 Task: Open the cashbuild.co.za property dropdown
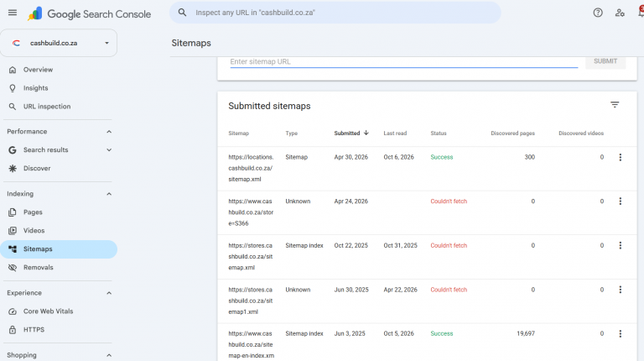(59, 43)
